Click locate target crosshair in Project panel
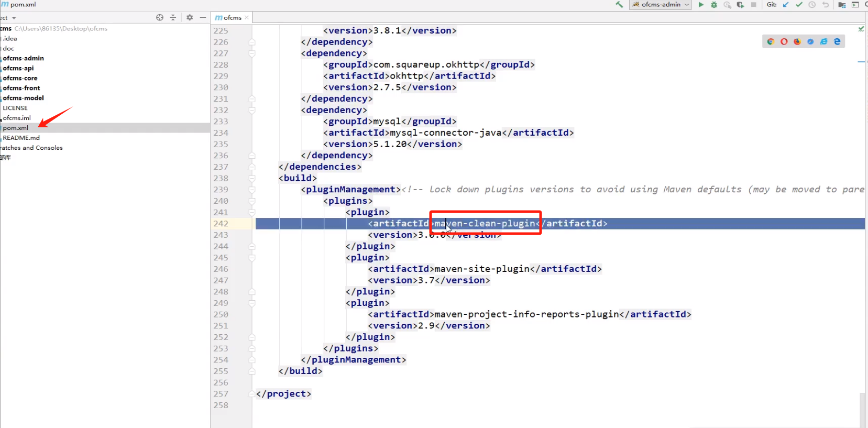The image size is (868, 428). tap(160, 17)
